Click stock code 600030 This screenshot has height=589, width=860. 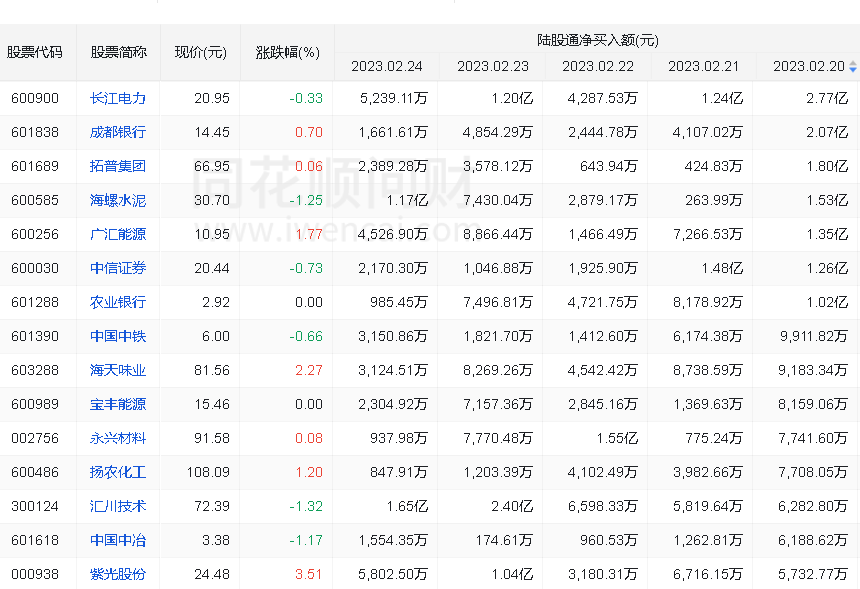[x=35, y=268]
